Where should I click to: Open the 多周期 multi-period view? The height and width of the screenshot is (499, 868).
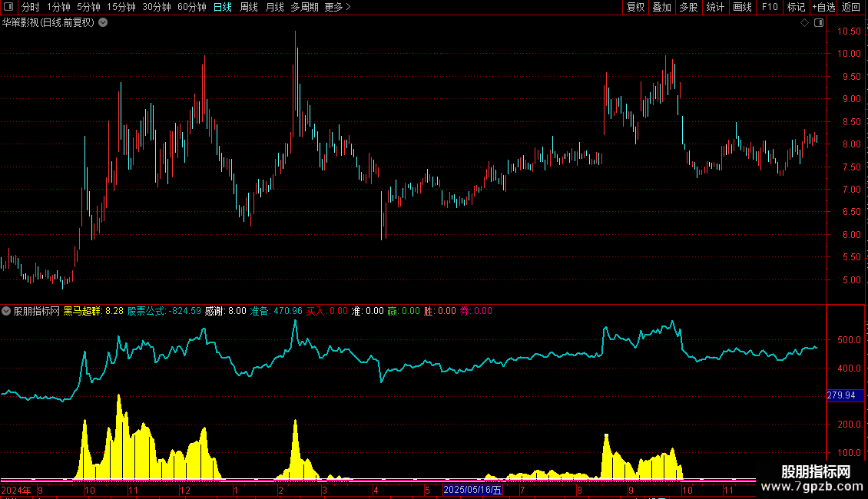pyautogui.click(x=304, y=7)
